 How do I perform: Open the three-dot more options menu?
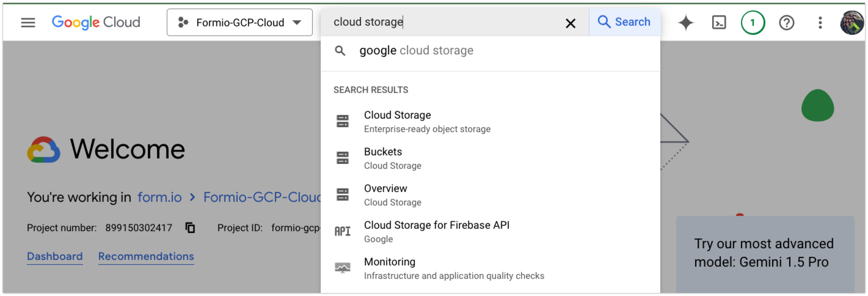click(x=820, y=23)
